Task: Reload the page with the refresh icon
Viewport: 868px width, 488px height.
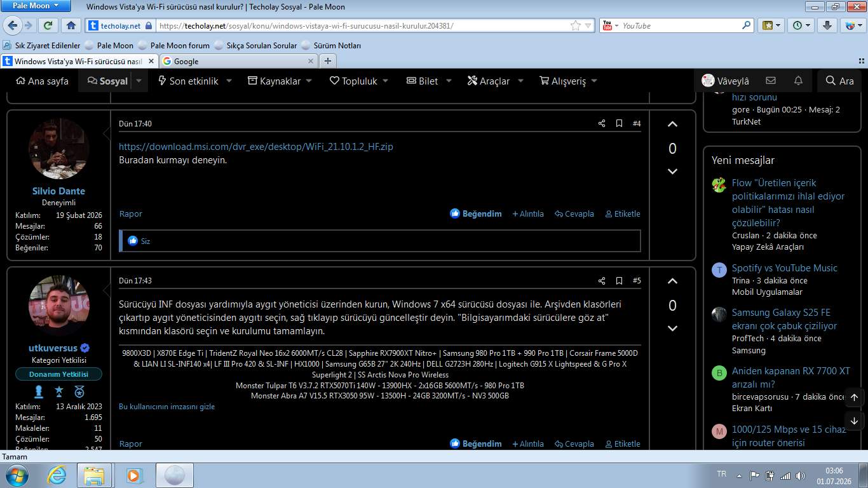Action: click(x=48, y=25)
